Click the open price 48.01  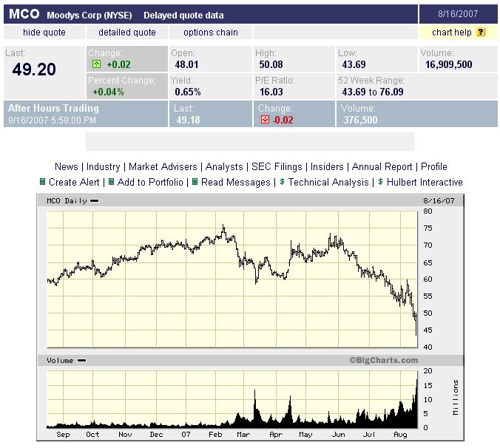coord(186,64)
